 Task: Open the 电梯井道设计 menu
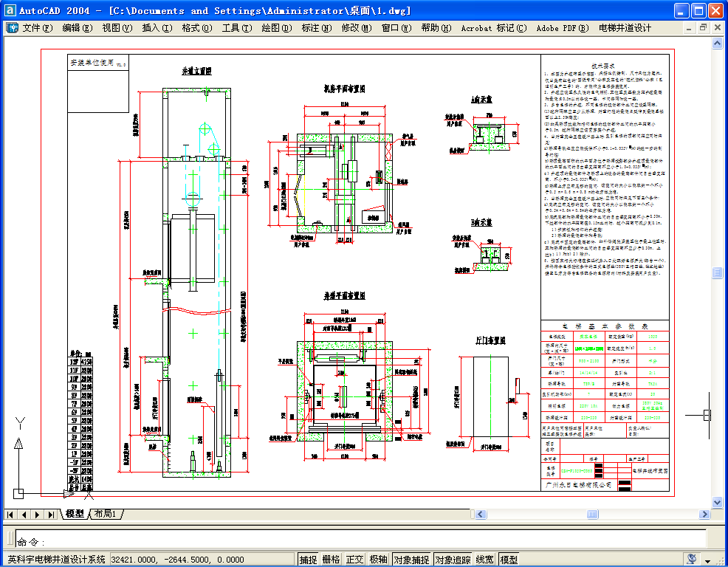coord(625,28)
